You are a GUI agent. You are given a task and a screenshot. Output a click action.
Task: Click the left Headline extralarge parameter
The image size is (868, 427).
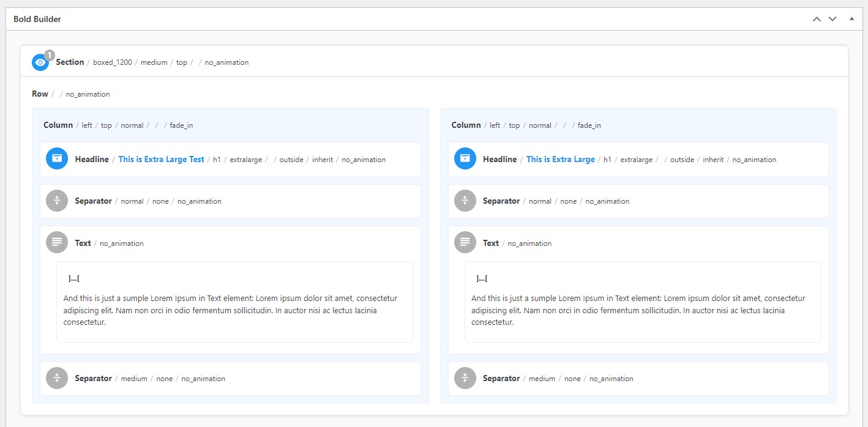[246, 160]
